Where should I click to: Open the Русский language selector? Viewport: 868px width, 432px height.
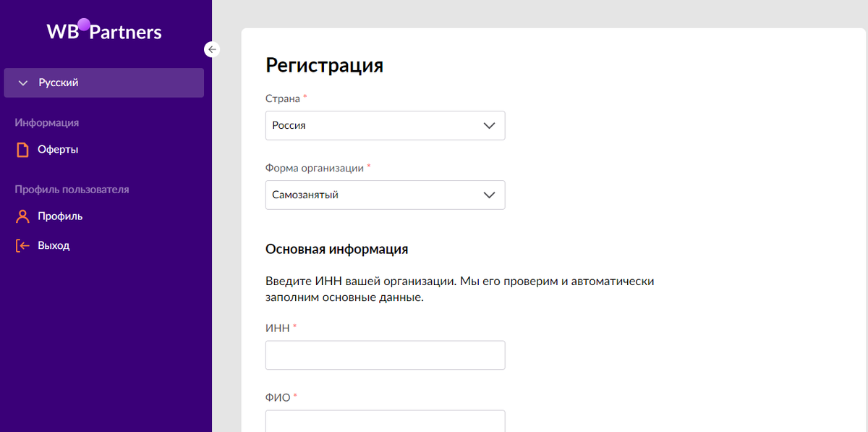pyautogui.click(x=103, y=82)
